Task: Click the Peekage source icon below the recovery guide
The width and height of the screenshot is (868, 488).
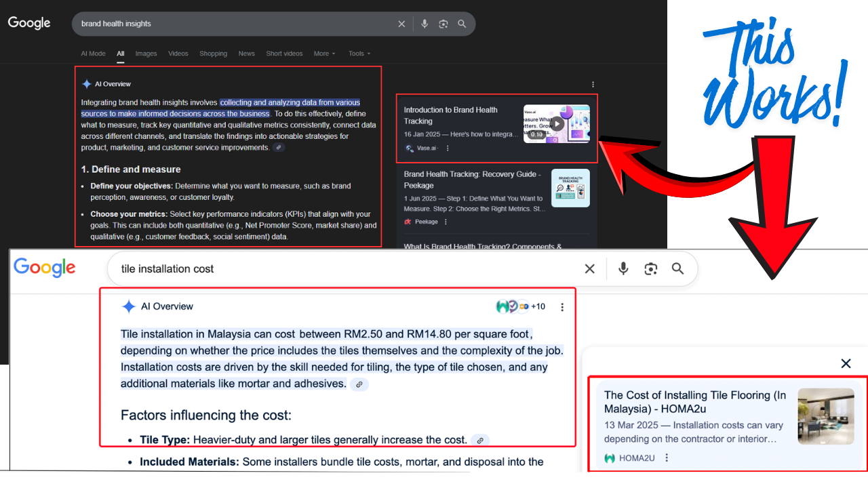Action: (408, 222)
